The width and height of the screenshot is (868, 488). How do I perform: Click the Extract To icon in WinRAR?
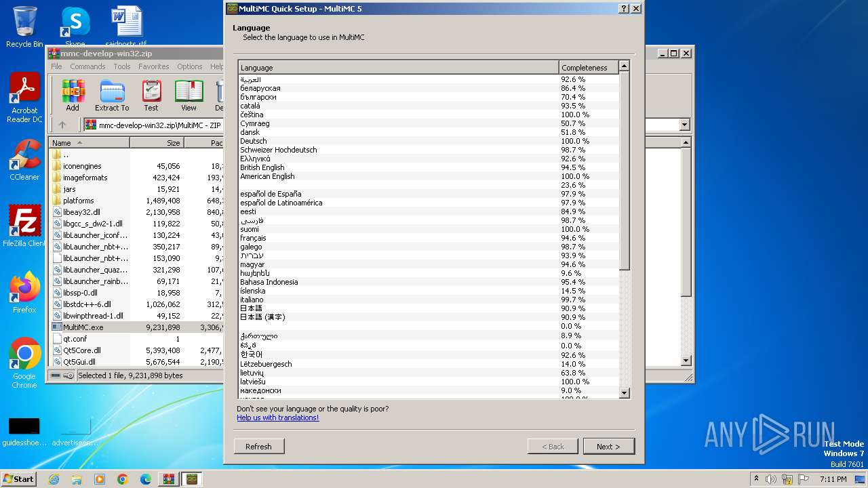[x=112, y=96]
